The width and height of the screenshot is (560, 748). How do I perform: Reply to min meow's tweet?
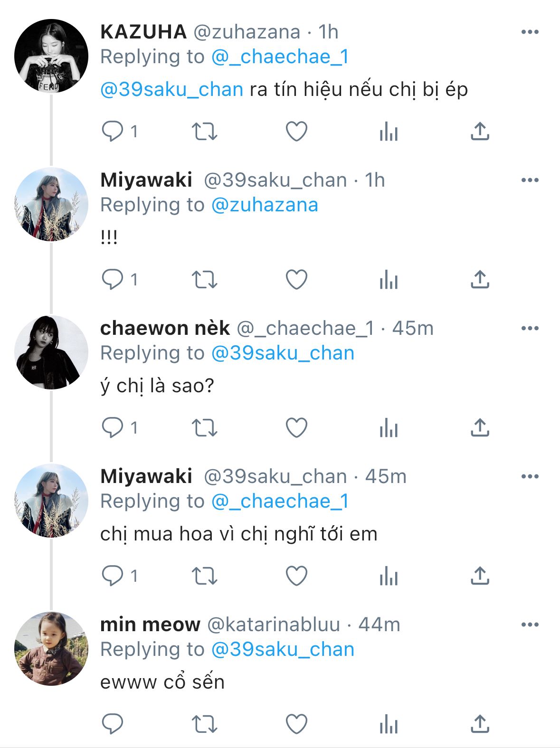(113, 724)
